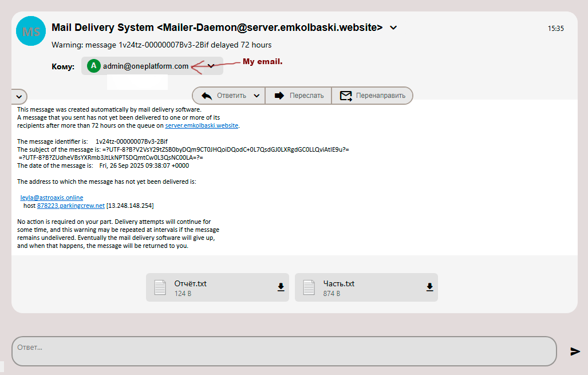Expand the chevron after the sender address

[x=393, y=27]
